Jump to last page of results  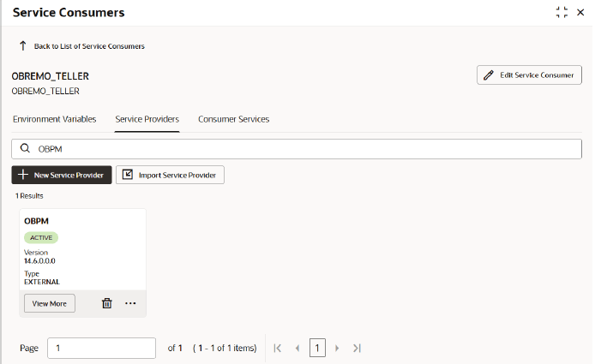pos(357,348)
